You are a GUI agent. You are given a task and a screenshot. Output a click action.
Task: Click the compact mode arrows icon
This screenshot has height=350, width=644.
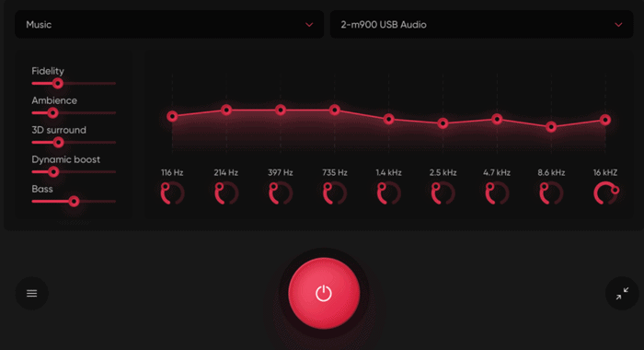pos(622,293)
